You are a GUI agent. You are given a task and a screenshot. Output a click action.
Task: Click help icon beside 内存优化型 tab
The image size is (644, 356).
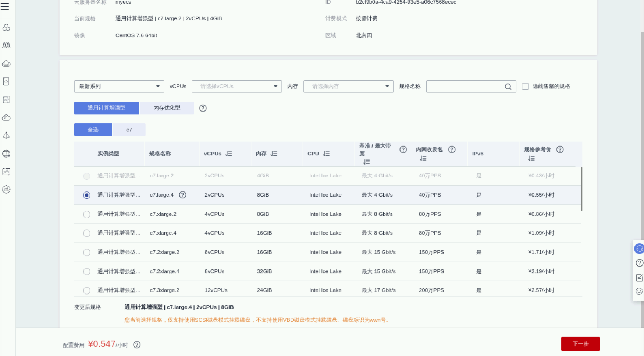(203, 108)
